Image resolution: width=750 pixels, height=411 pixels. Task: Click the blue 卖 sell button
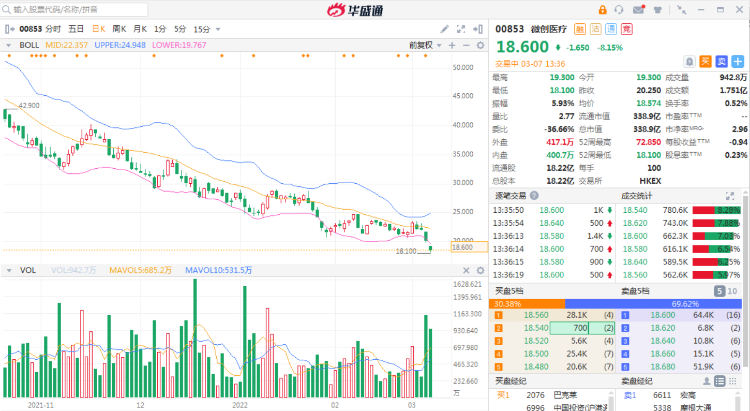click(721, 61)
